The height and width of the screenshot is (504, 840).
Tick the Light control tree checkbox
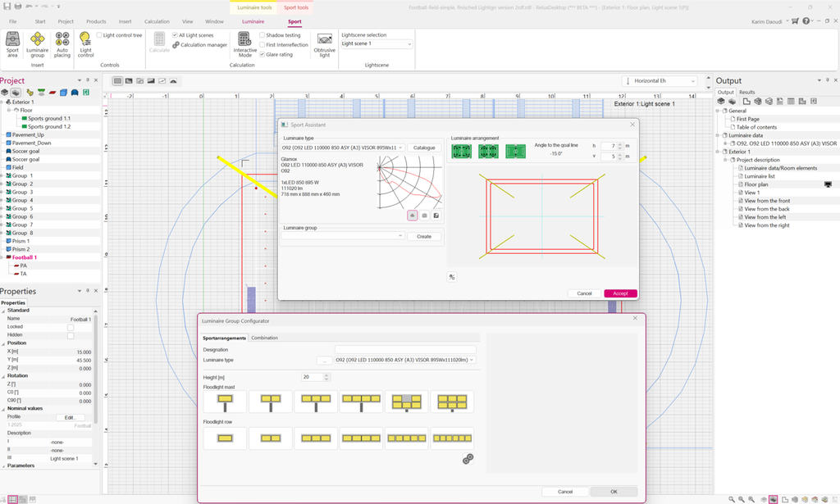point(98,35)
